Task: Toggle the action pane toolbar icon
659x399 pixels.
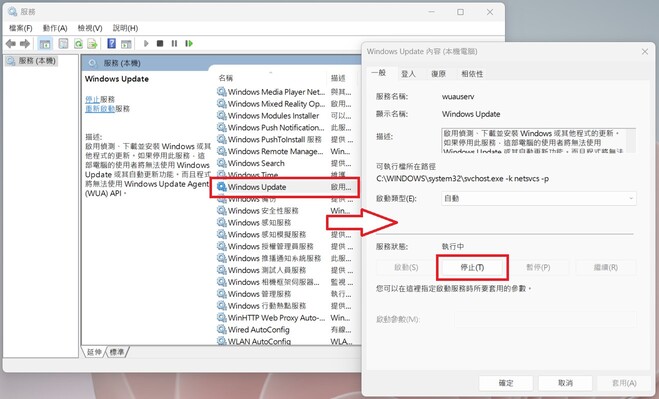Action: click(x=126, y=43)
